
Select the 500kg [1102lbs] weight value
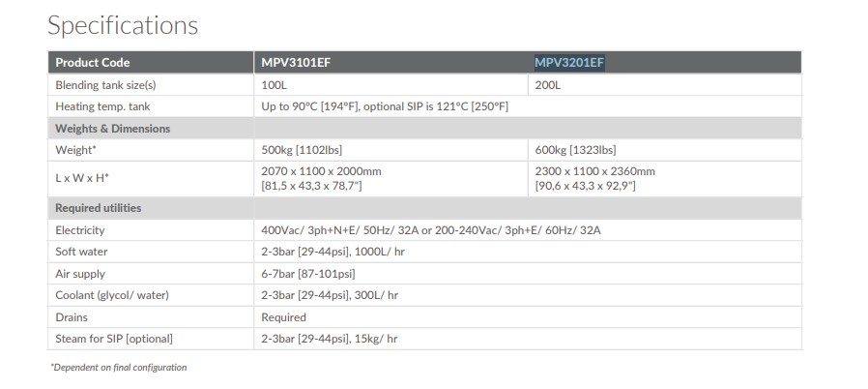(302, 150)
